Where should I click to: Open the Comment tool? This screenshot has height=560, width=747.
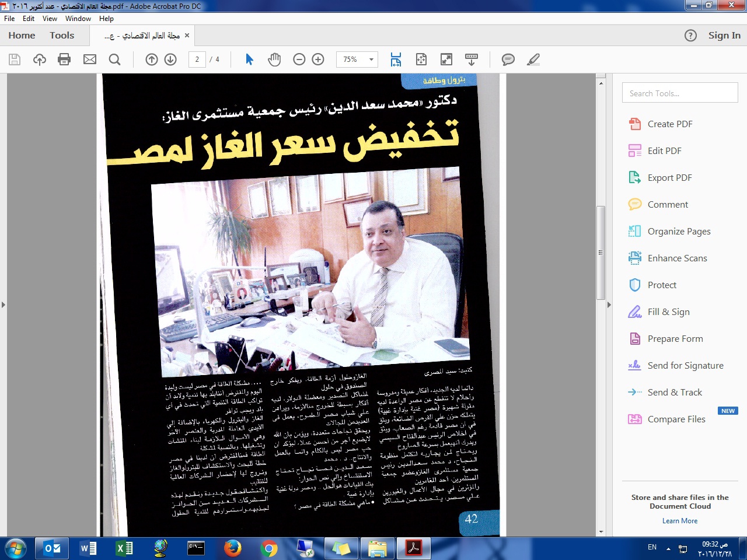point(668,204)
